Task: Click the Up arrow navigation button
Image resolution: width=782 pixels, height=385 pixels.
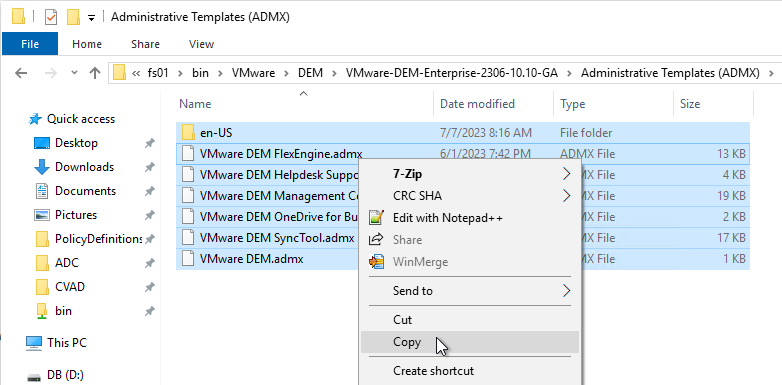Action: point(95,73)
